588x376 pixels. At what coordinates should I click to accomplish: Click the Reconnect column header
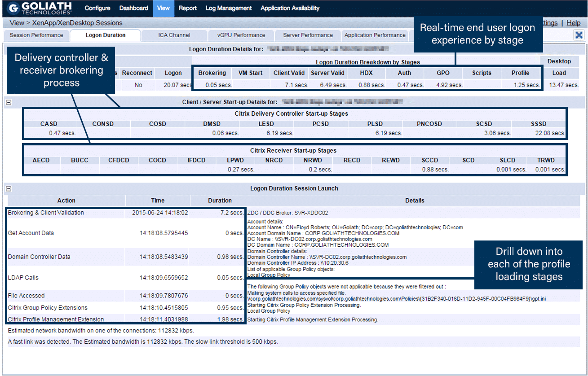coord(137,73)
